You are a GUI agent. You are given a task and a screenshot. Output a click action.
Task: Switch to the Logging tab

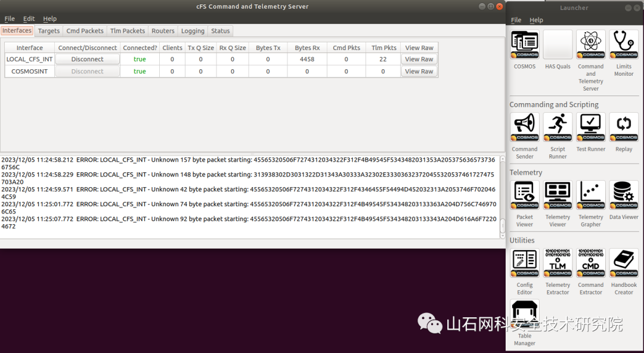[193, 31]
